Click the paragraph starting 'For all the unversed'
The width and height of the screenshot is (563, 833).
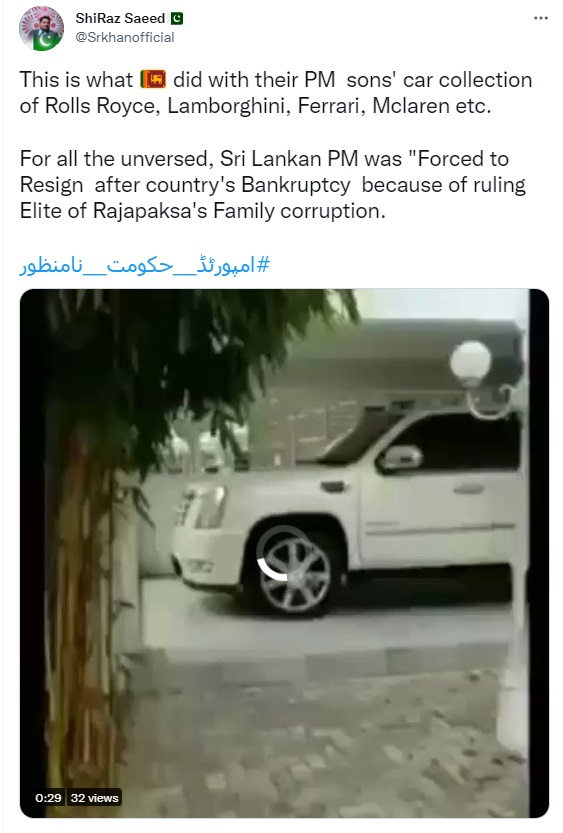(x=272, y=184)
